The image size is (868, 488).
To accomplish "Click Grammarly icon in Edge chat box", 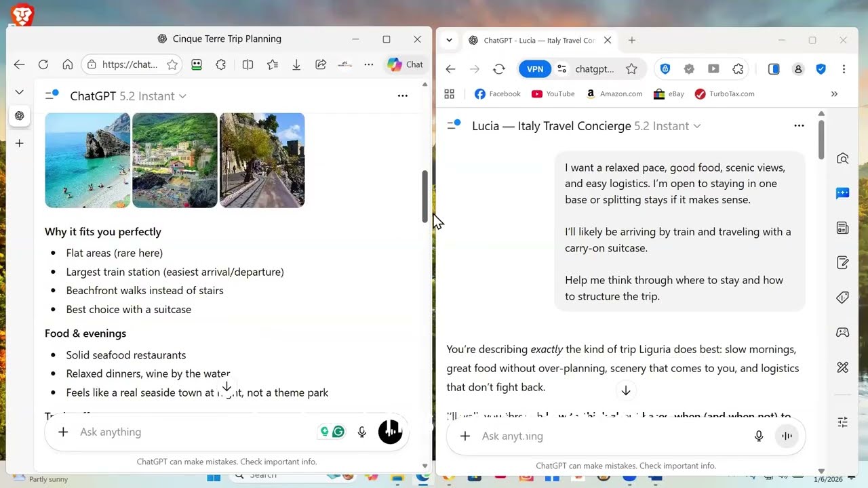I will coord(338,432).
